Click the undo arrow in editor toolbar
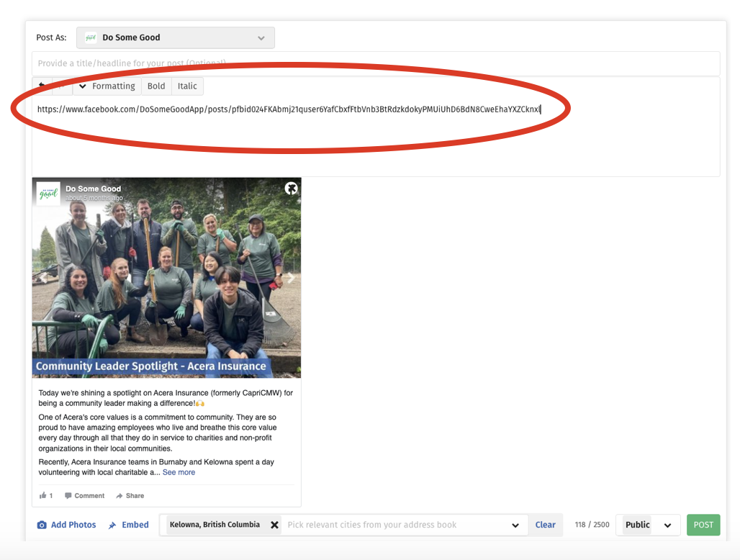Image resolution: width=740 pixels, height=560 pixels. pos(42,86)
